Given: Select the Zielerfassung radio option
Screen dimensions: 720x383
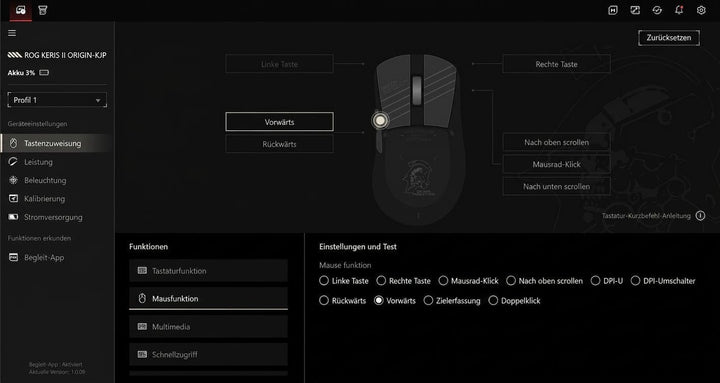Looking at the screenshot, I should coord(428,301).
